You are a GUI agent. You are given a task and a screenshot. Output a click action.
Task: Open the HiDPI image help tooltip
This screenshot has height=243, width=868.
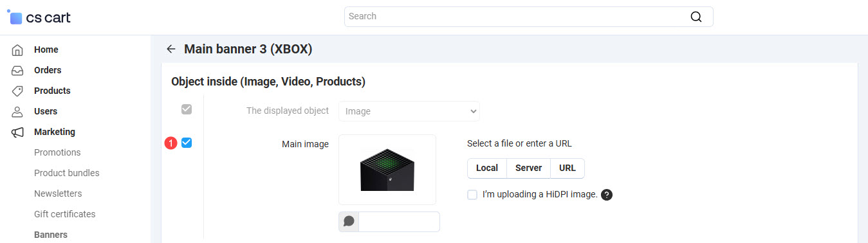[606, 195]
